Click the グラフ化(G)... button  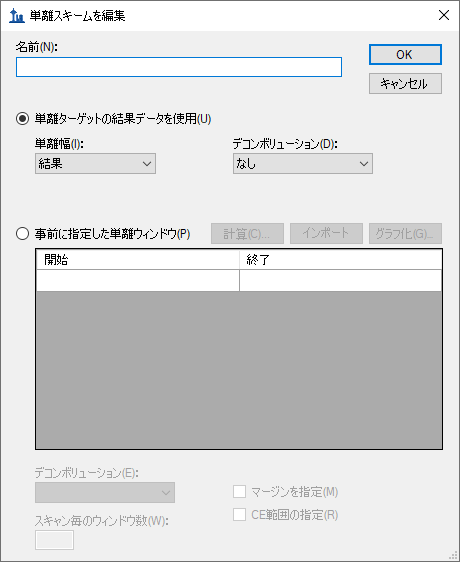[405, 234]
